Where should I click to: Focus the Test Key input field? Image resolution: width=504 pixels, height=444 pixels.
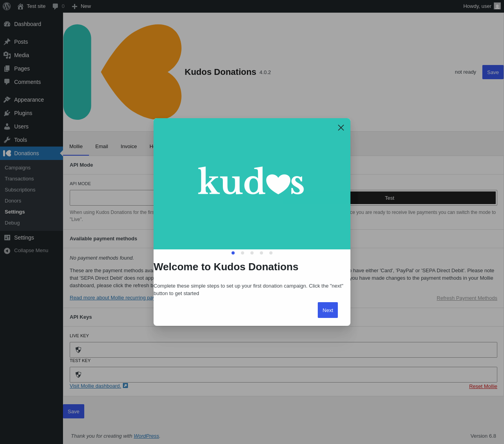[283, 375]
